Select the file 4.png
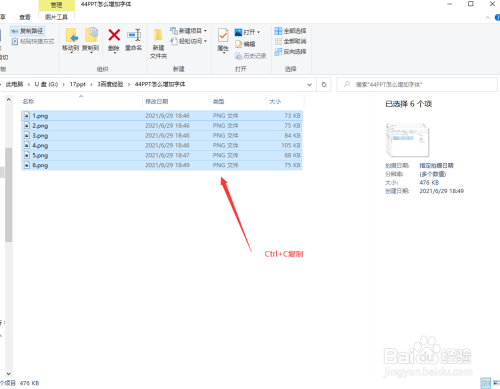 coord(162,145)
